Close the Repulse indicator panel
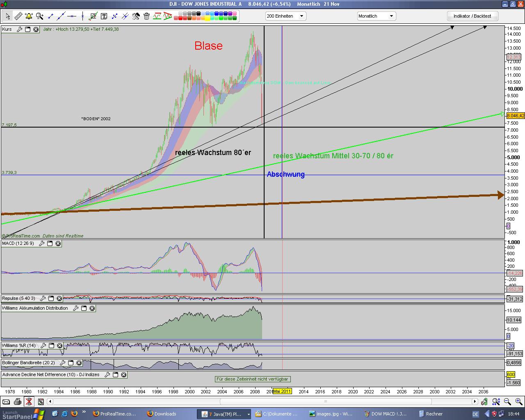The width and height of the screenshot is (525, 420). coord(59,299)
